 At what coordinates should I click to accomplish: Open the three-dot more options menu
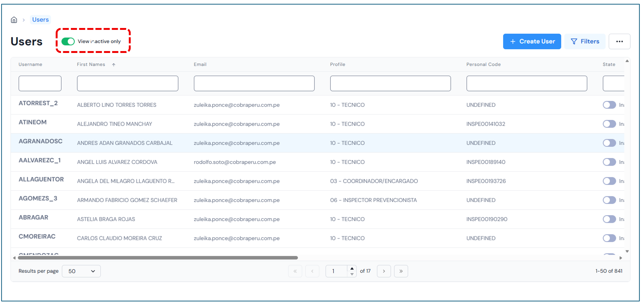pyautogui.click(x=619, y=42)
